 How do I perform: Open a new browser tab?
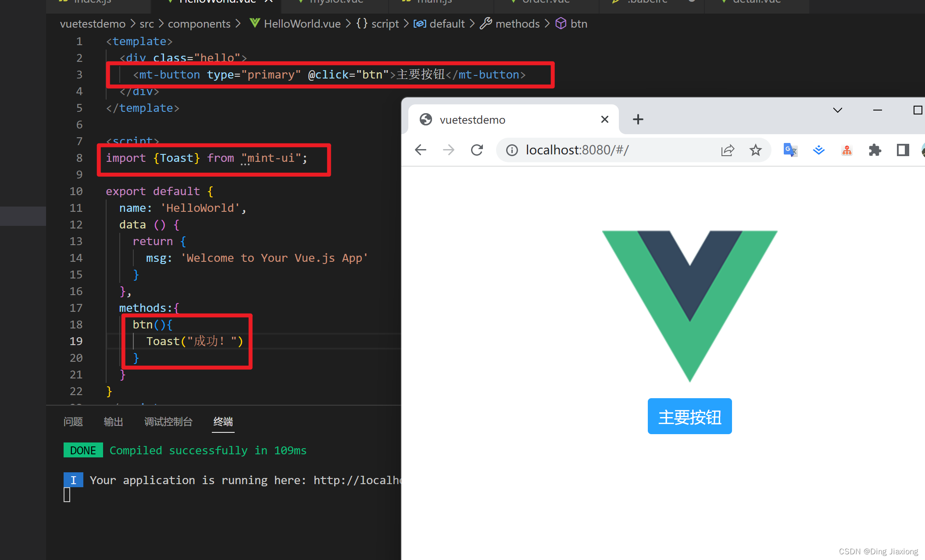(x=638, y=119)
